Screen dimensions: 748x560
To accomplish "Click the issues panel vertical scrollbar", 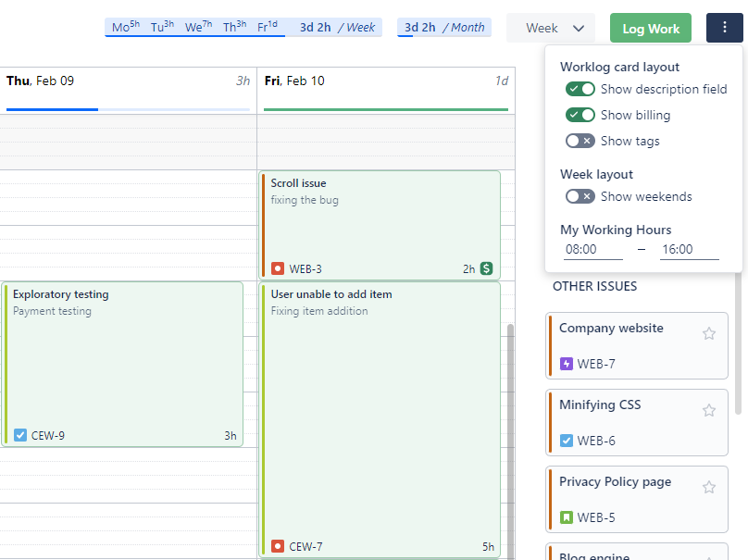I will 738,343.
